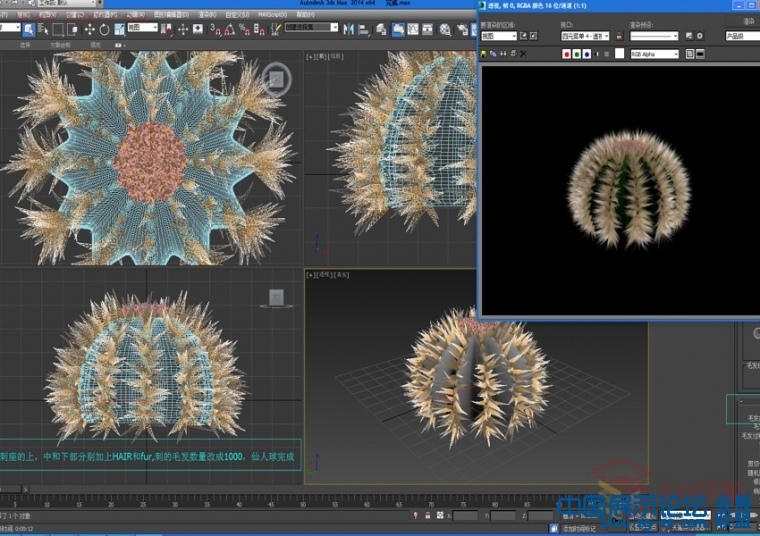
Task: Click the ViewCube in the top viewport
Action: pyautogui.click(x=276, y=79)
